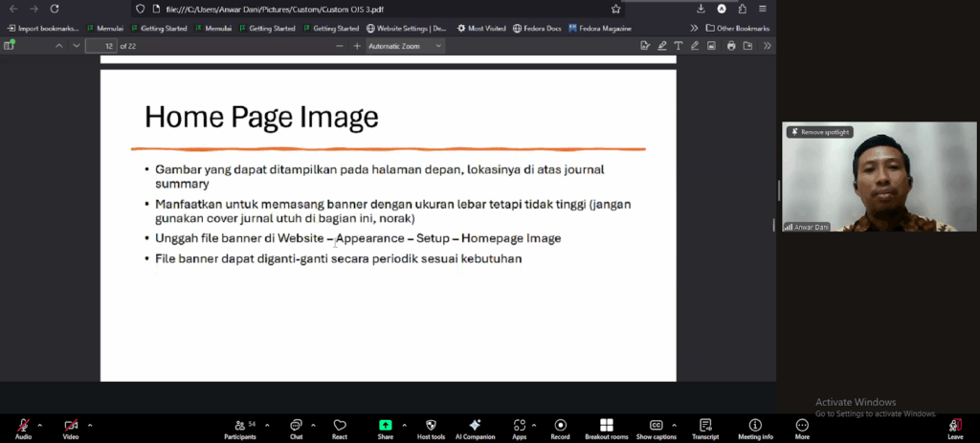Expand the Automatic Zoom dropdown
This screenshot has height=443, width=980.
[405, 46]
